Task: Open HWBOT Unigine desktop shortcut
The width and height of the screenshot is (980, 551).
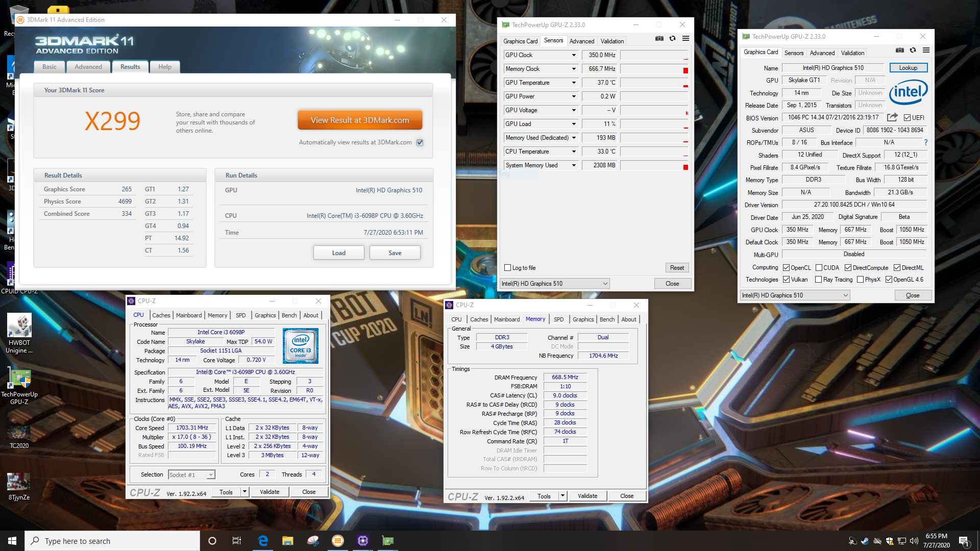Action: pyautogui.click(x=19, y=334)
